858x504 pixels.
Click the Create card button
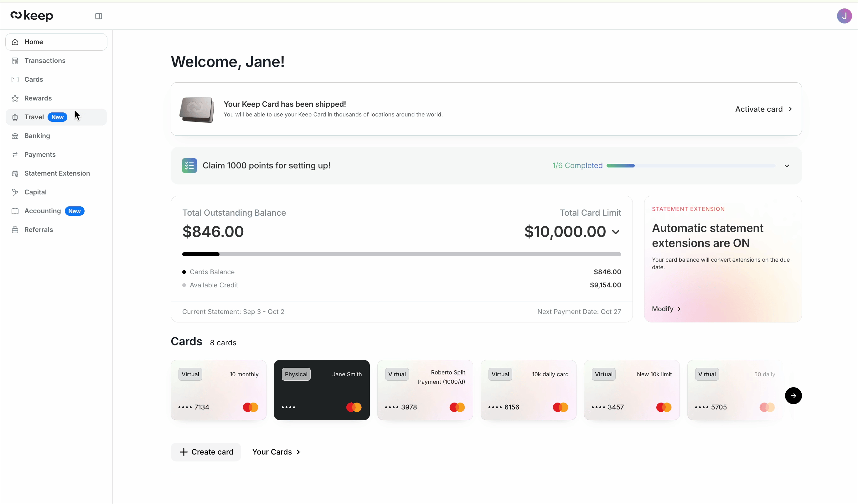pos(206,452)
